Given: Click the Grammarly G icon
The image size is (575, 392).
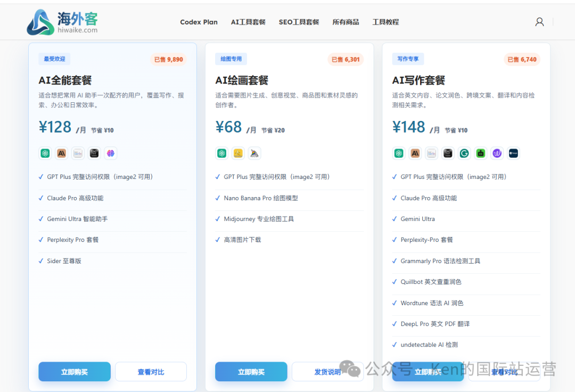Looking at the screenshot, I should [x=464, y=153].
